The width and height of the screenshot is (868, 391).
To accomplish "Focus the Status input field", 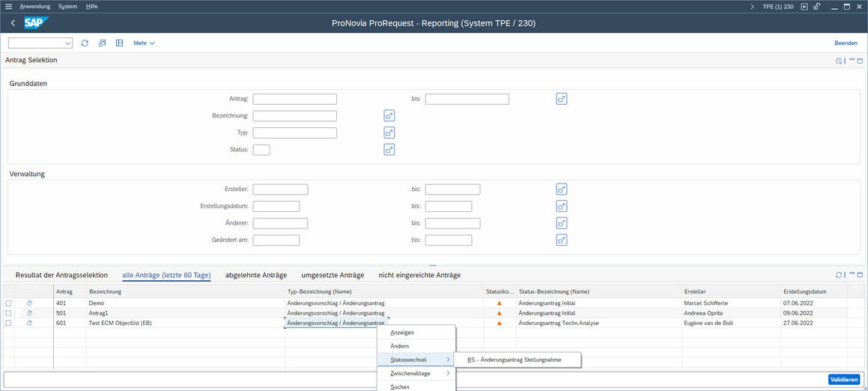I will point(261,150).
